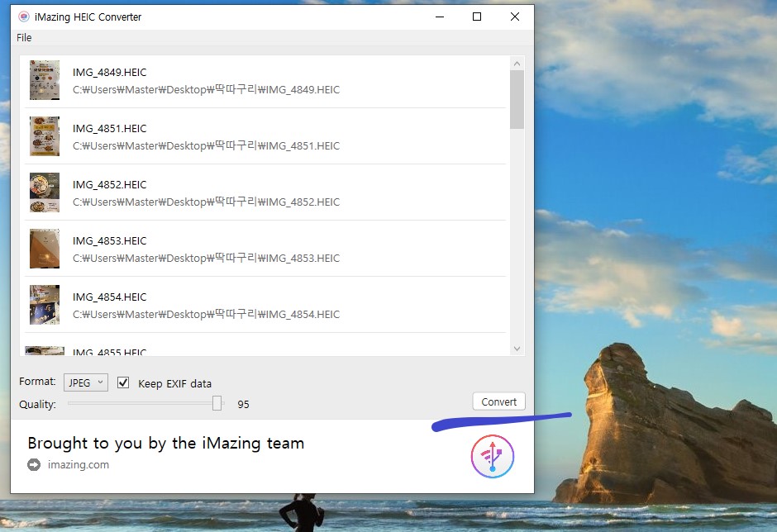Click the IMG_4849.HEIC file name
The height and width of the screenshot is (532, 777).
click(x=109, y=73)
